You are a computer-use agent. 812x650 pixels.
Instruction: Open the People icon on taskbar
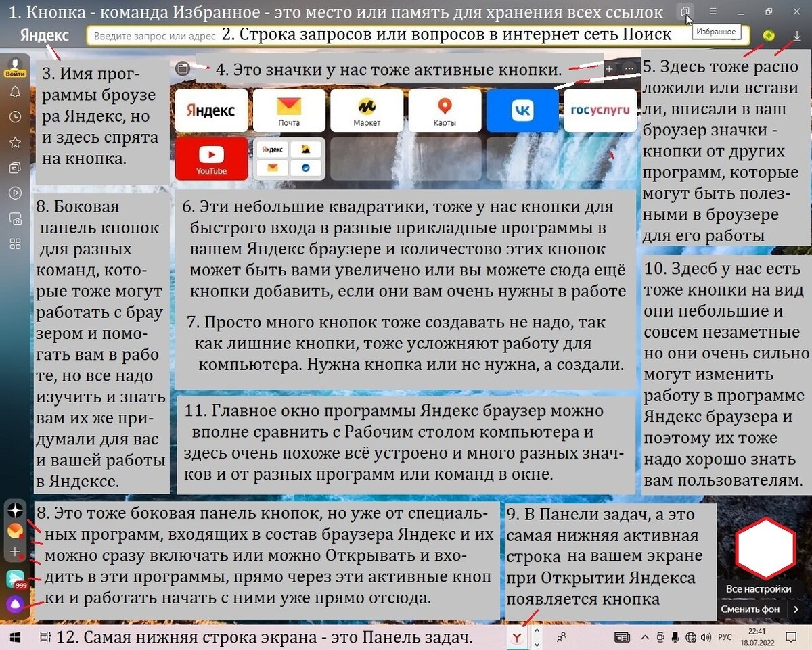[x=561, y=637]
